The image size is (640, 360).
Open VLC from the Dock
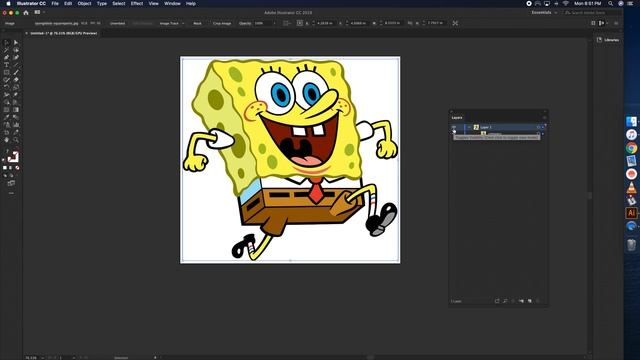pyautogui.click(x=631, y=188)
